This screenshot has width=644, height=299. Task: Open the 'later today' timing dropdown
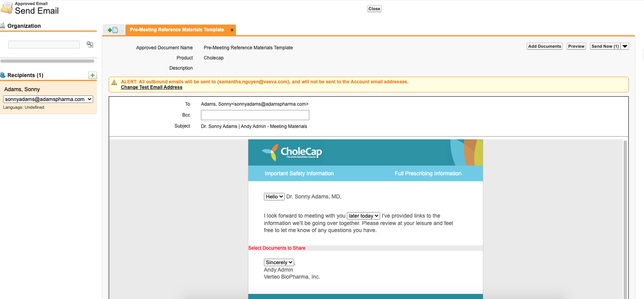point(363,216)
